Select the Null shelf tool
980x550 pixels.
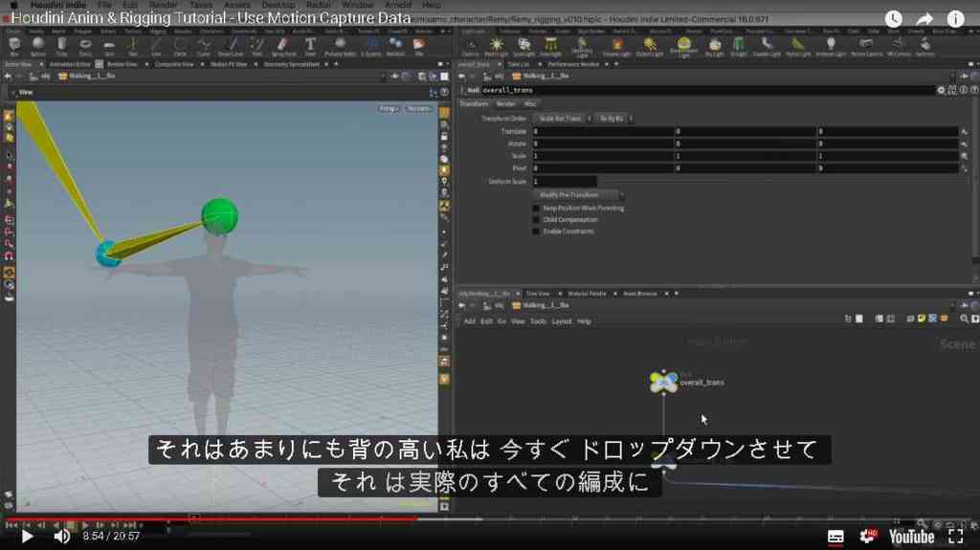(132, 46)
